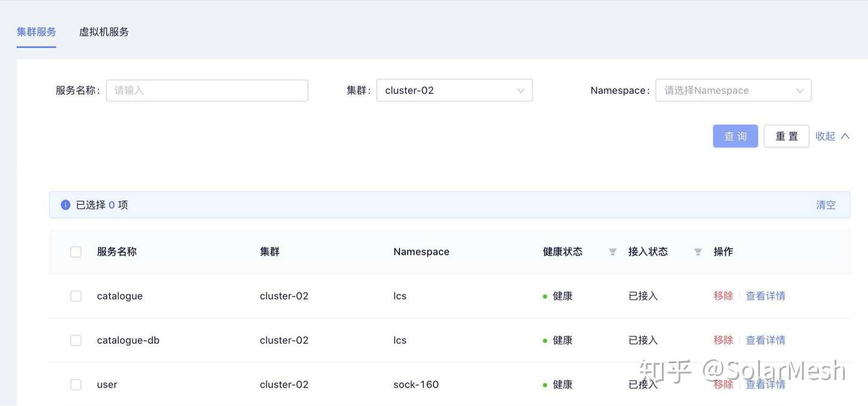
Task: Click 清空 to clear selection
Action: [826, 205]
